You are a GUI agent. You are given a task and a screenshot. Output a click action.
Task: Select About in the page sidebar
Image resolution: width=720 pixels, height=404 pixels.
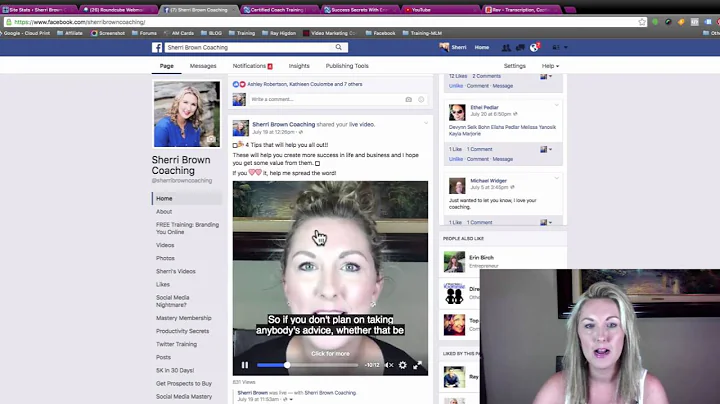tap(164, 212)
